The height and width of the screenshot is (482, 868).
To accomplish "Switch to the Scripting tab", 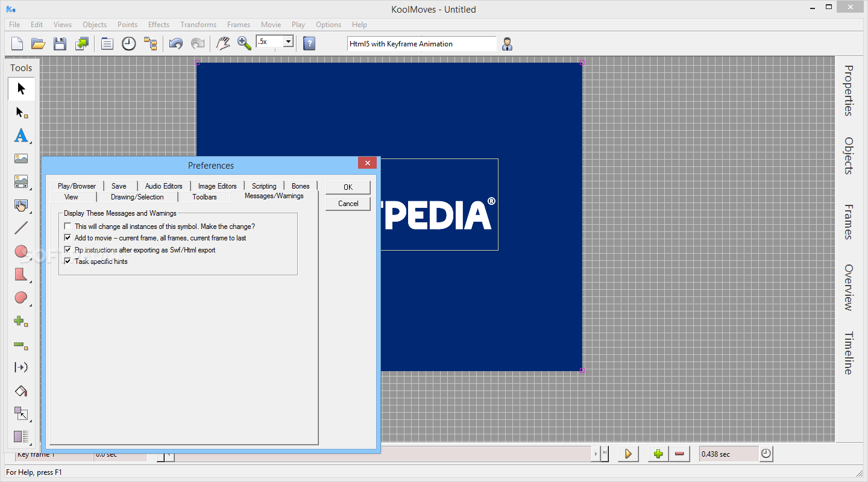I will (x=264, y=186).
